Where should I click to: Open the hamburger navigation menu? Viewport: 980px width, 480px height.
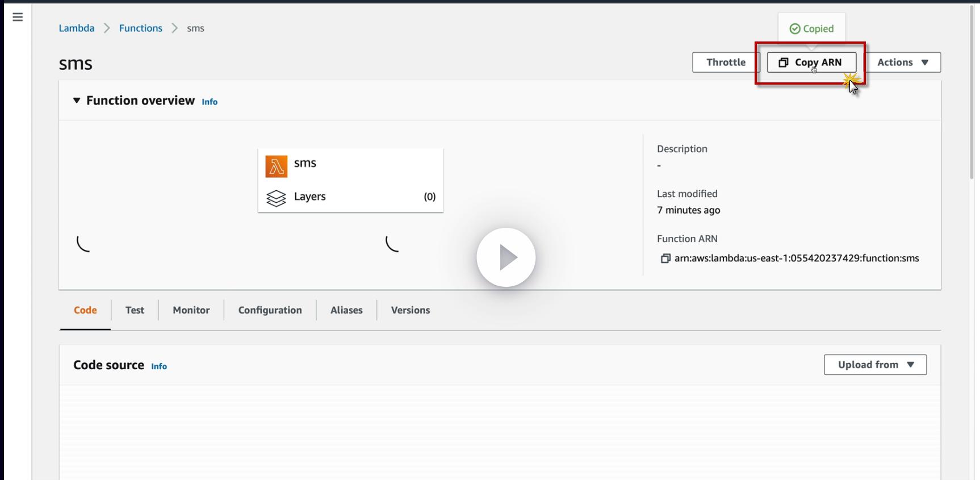click(18, 17)
